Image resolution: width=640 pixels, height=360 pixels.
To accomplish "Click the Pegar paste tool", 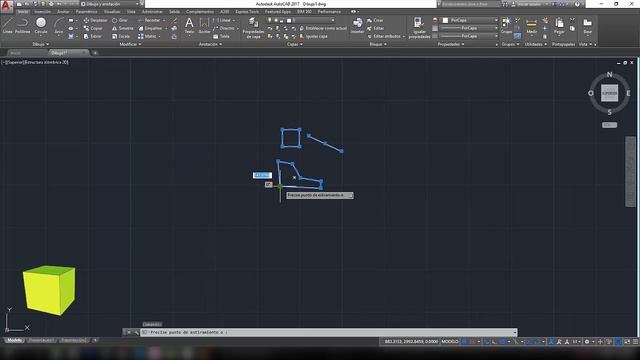I will [x=559, y=26].
